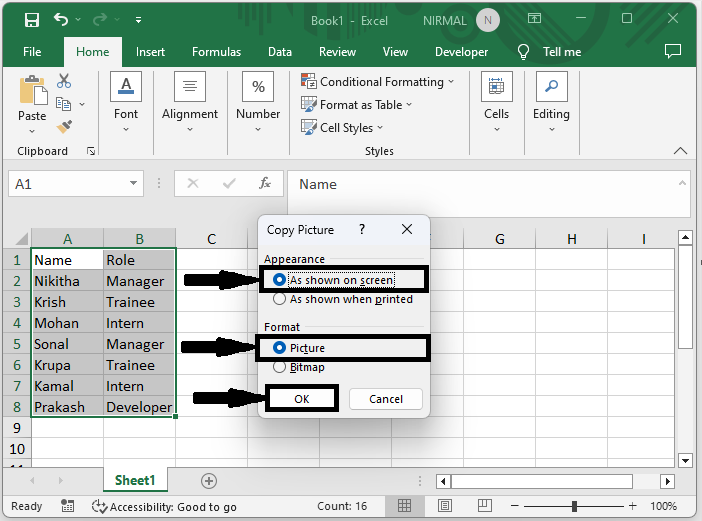The image size is (702, 521).
Task: Switch to Normal view icon
Action: [404, 506]
